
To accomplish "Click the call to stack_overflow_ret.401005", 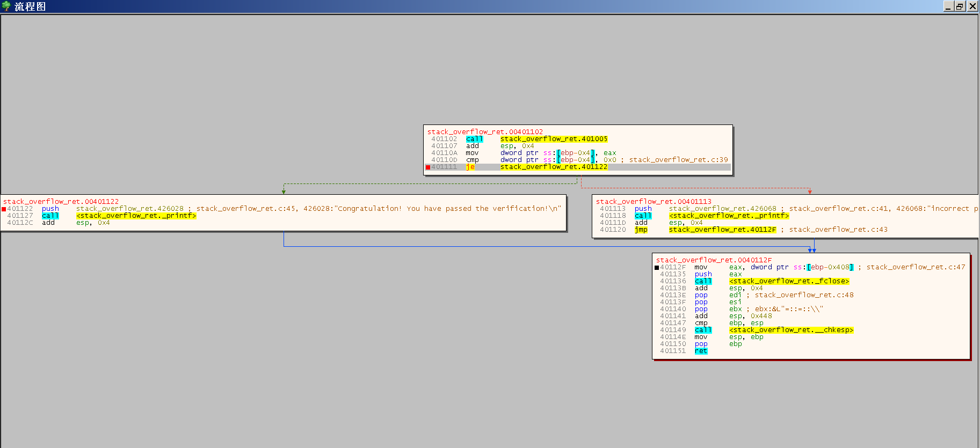I will pyautogui.click(x=553, y=139).
